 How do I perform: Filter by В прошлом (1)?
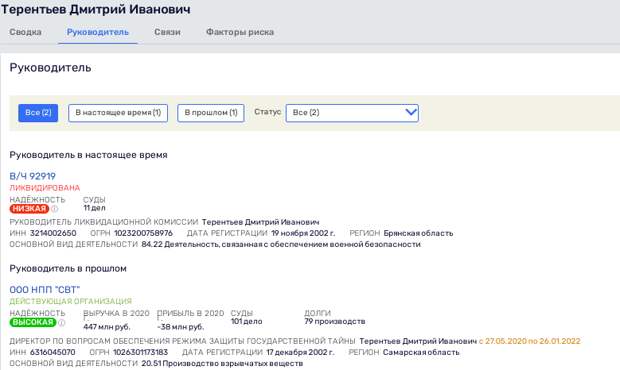click(211, 113)
